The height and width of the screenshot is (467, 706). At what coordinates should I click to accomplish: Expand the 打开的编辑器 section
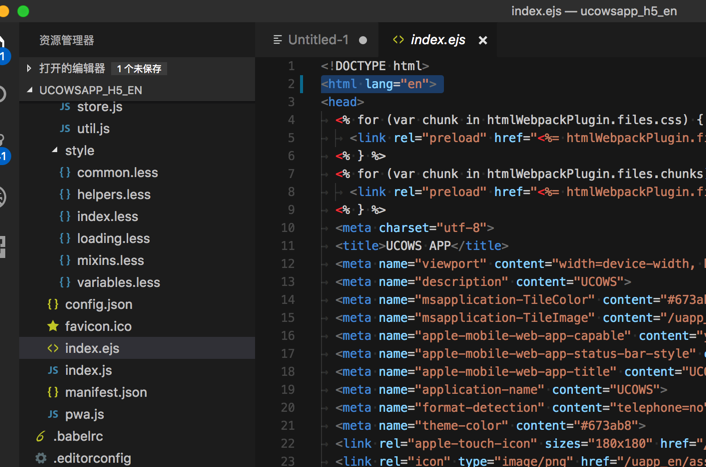tap(30, 68)
